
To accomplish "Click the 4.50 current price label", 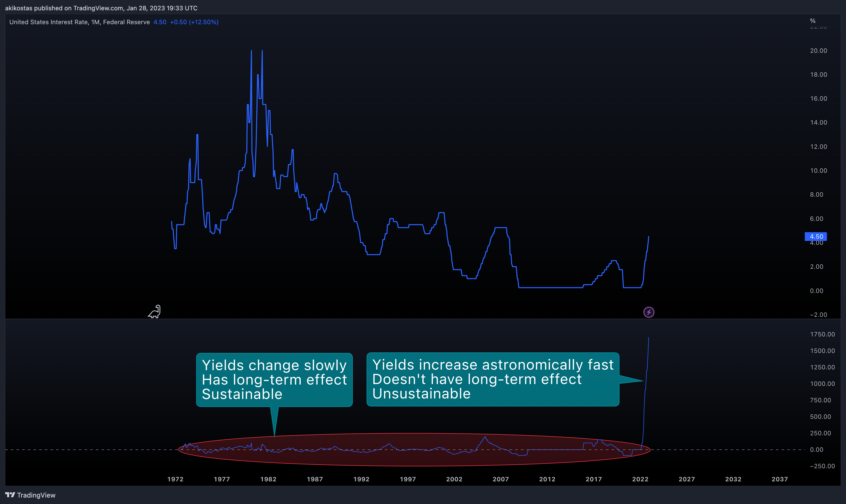I will (816, 236).
